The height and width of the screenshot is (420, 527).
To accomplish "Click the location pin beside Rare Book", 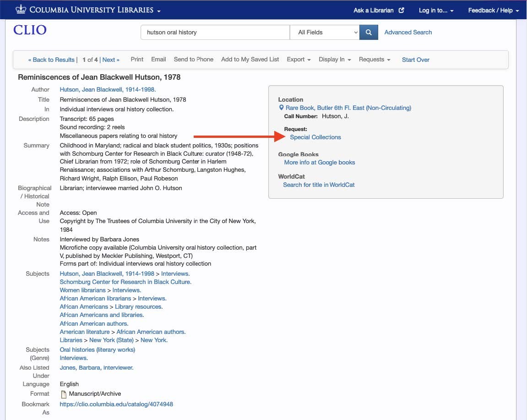I will tap(282, 108).
